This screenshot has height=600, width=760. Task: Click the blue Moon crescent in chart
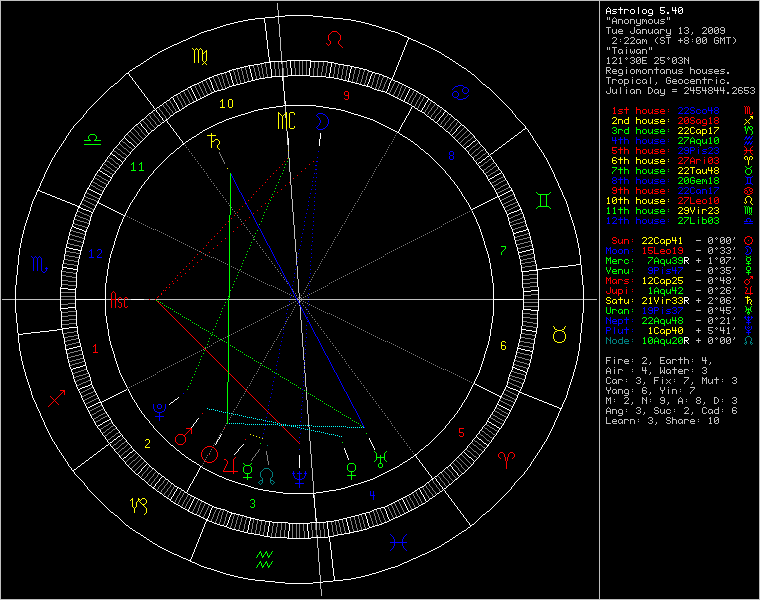(323, 121)
